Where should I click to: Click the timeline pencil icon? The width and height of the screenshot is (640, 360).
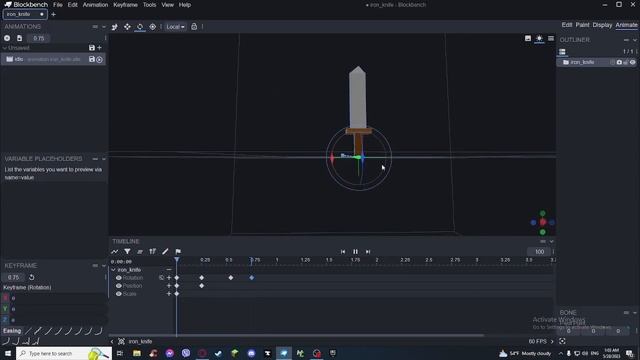pos(165,251)
